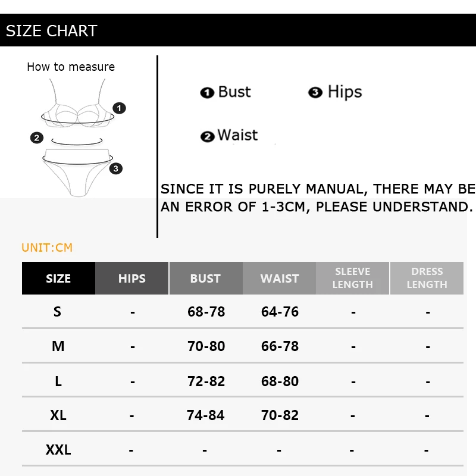Select the DRESS LENGTH column header
This screenshot has height=476, width=476.
click(x=427, y=278)
